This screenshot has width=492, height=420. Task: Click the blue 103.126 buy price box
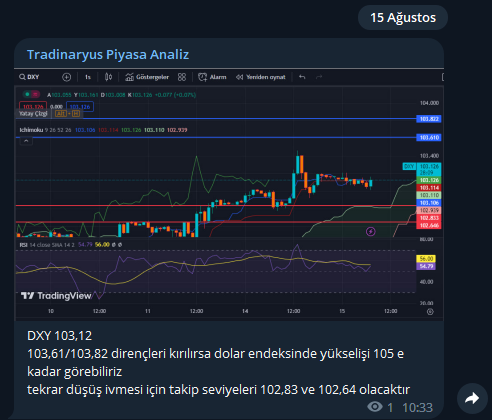pos(80,107)
